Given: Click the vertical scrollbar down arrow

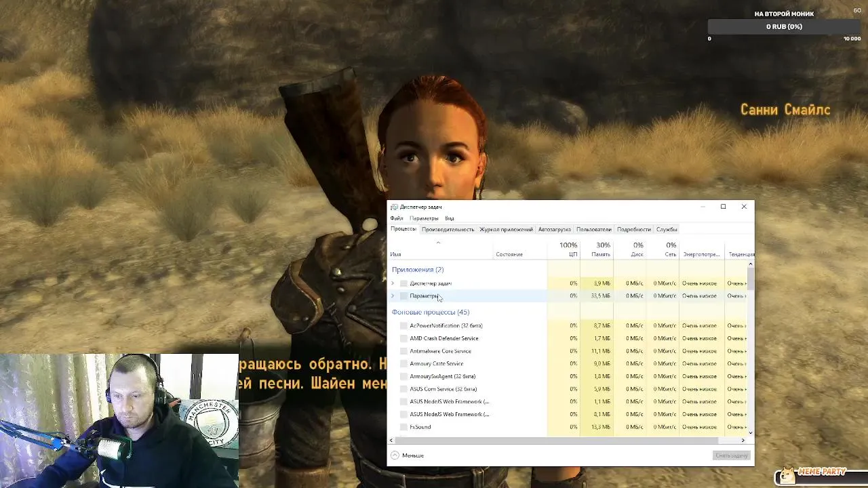Looking at the screenshot, I should (x=750, y=432).
